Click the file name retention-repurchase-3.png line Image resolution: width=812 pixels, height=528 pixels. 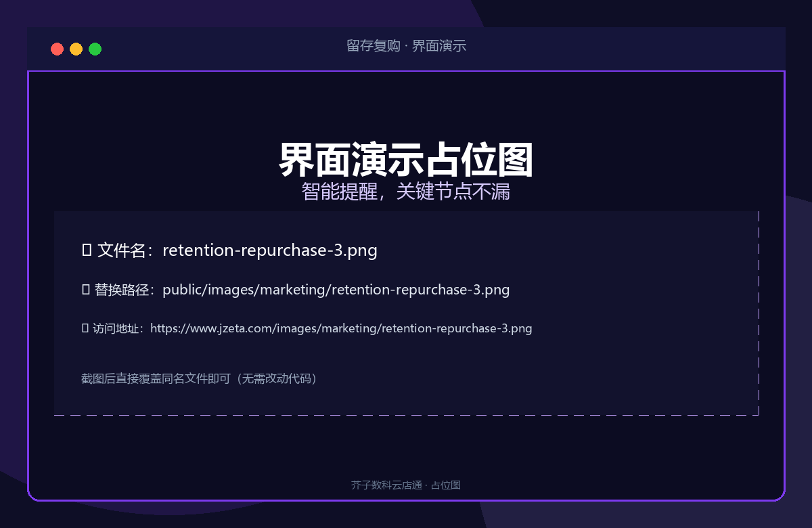point(229,250)
